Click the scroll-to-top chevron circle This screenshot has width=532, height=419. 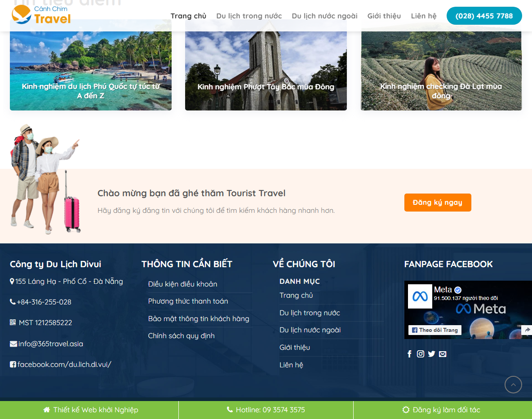click(513, 385)
